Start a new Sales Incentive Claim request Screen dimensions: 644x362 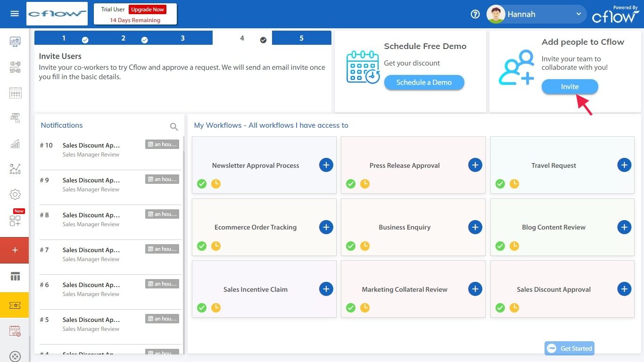(326, 289)
